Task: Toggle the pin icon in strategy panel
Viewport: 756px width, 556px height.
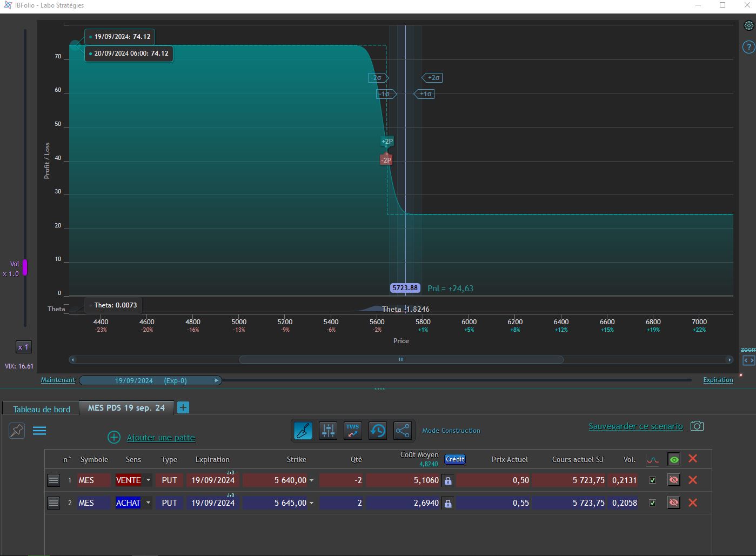Action: (17, 431)
